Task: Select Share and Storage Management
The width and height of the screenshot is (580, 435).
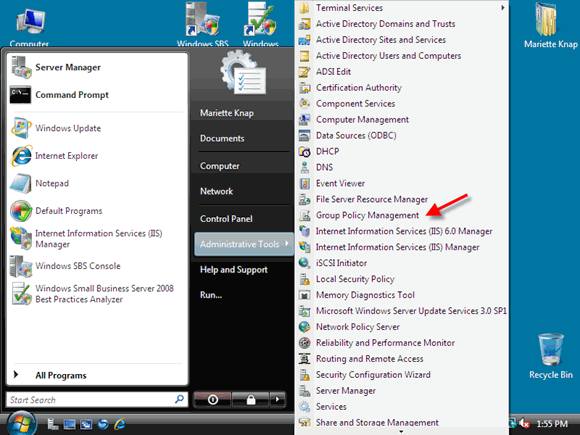Action: 377,422
